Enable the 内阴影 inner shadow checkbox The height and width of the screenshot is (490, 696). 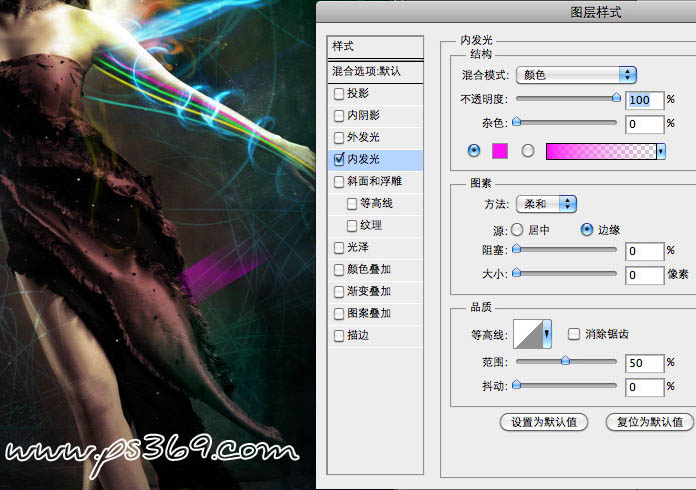[x=339, y=116]
